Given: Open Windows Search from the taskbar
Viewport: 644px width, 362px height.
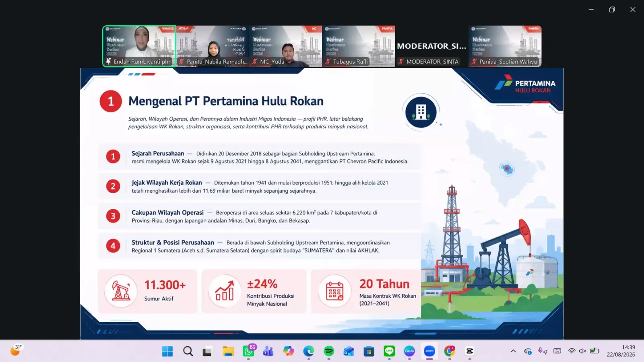Looking at the screenshot, I should (188, 351).
